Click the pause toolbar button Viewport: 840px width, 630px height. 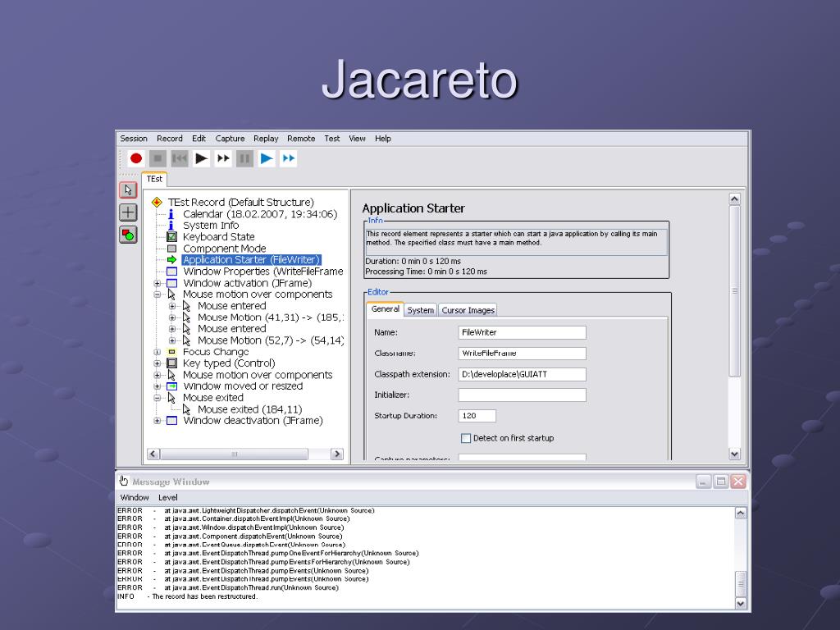tap(244, 158)
